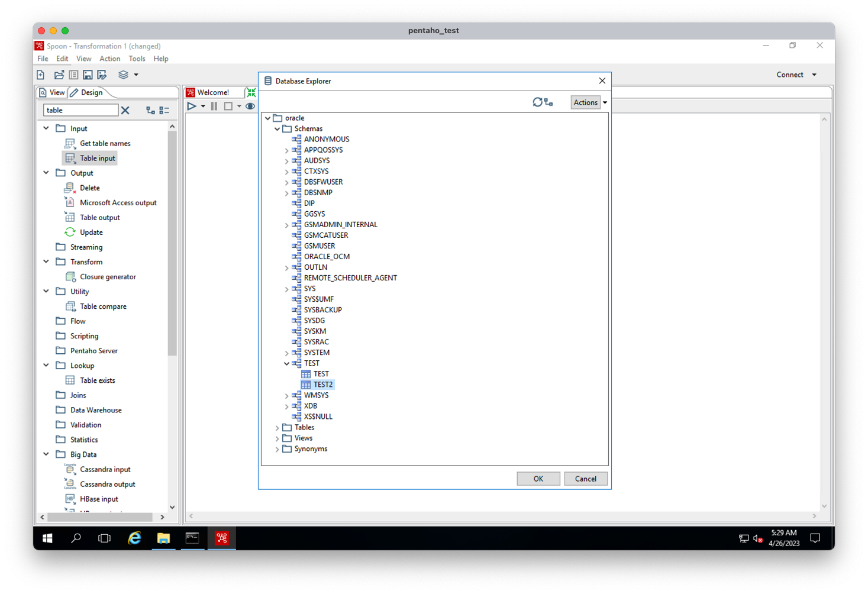868x594 pixels.
Task: Select the Get table names step
Action: tap(98, 143)
